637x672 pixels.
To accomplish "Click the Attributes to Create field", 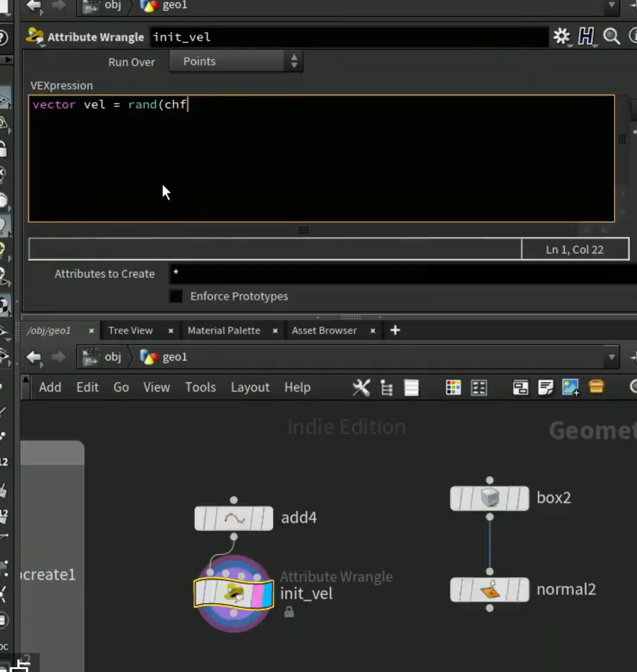I will (403, 274).
